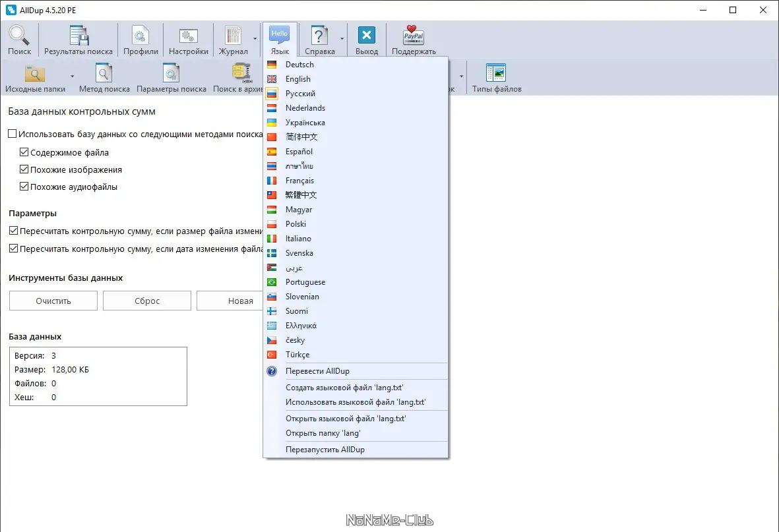This screenshot has width=779, height=532.
Task: Enable Использовать базу данных checkbox
Action: (13, 134)
